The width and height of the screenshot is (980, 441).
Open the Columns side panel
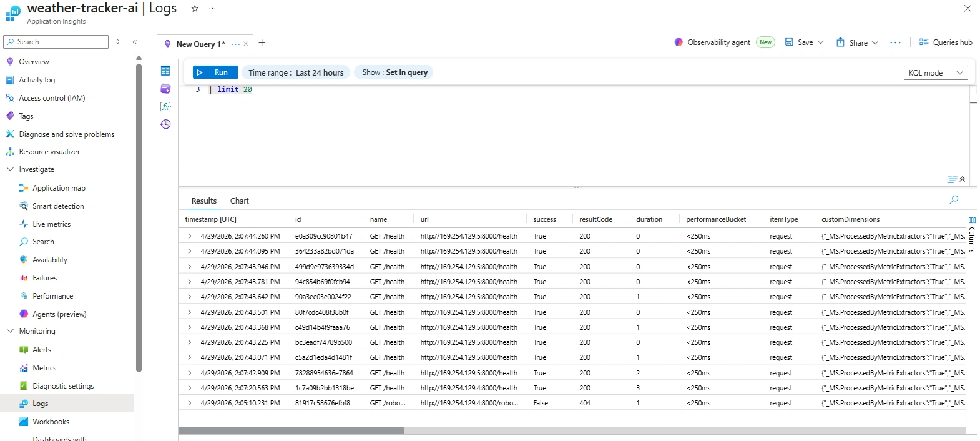point(972,235)
